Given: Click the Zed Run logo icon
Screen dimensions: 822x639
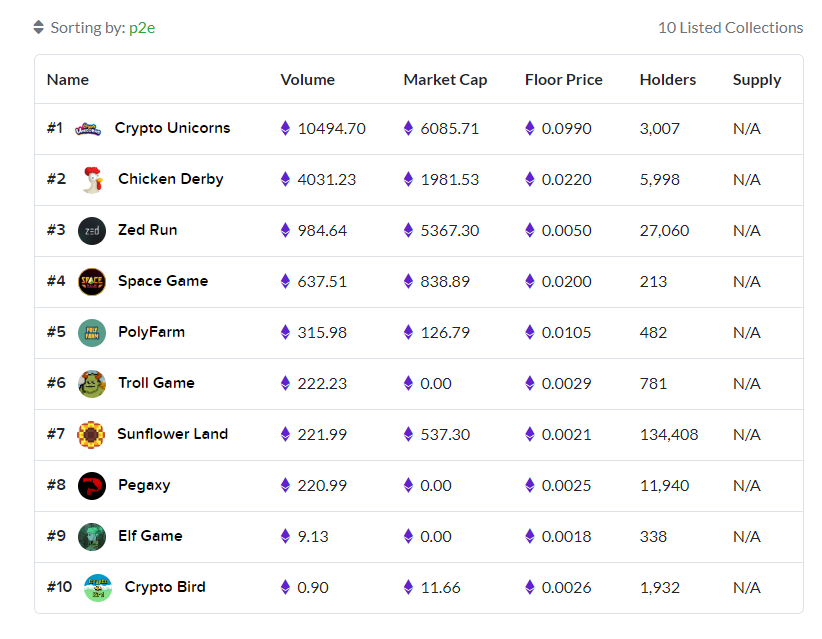Looking at the screenshot, I should click(92, 231).
